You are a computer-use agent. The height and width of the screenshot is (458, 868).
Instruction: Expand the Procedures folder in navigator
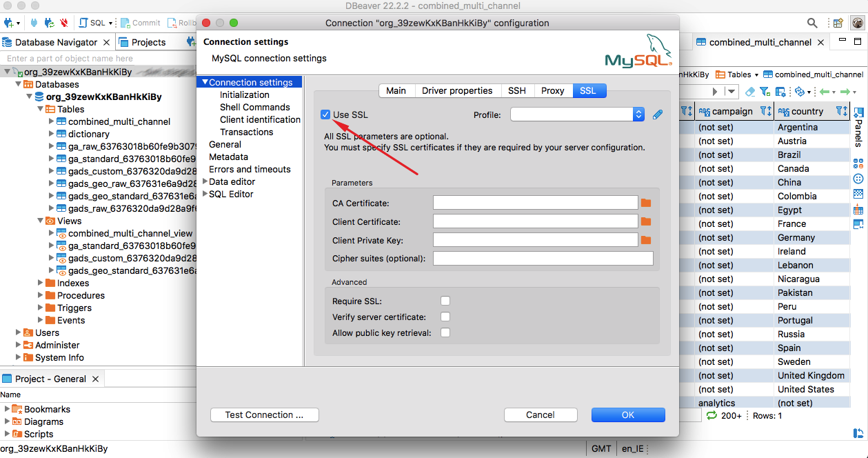[41, 295]
